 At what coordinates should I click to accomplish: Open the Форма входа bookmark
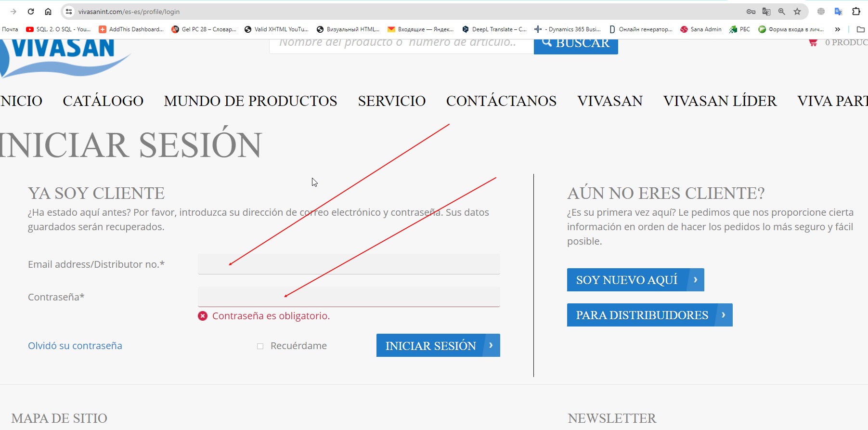coord(791,29)
